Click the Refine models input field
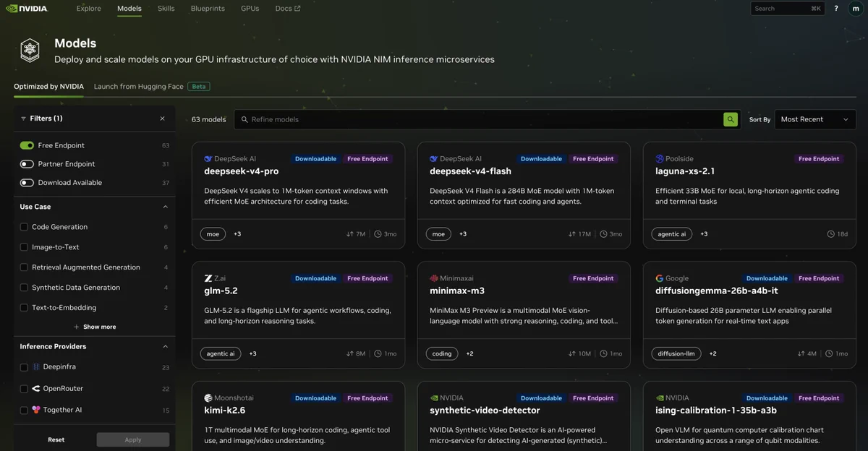This screenshot has height=451, width=868. point(479,119)
